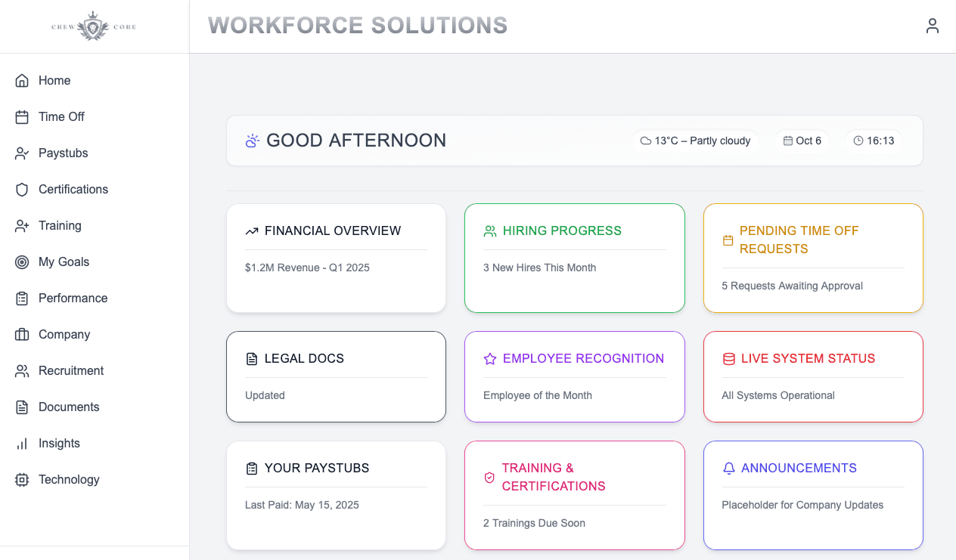Open the Live System Status card
Screen dimensions: 956x560
click(812, 376)
